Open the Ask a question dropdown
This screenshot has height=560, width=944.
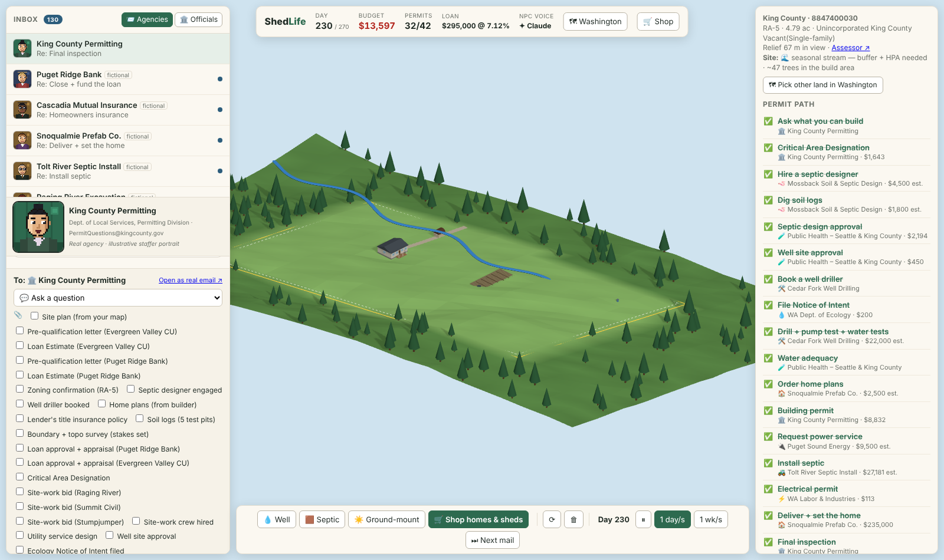point(118,298)
